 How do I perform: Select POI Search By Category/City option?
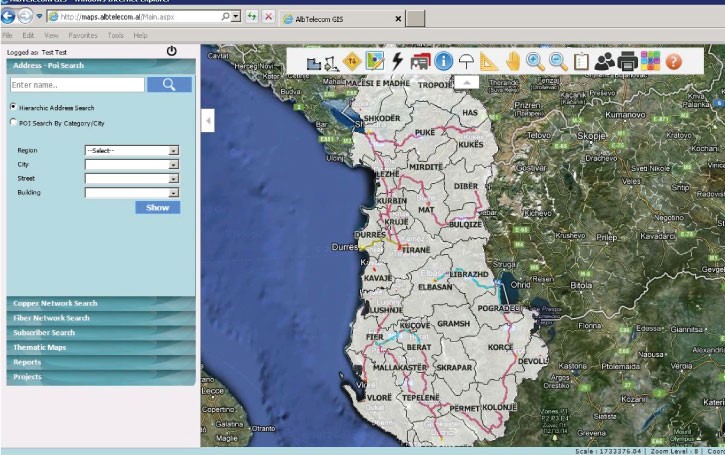tap(13, 122)
